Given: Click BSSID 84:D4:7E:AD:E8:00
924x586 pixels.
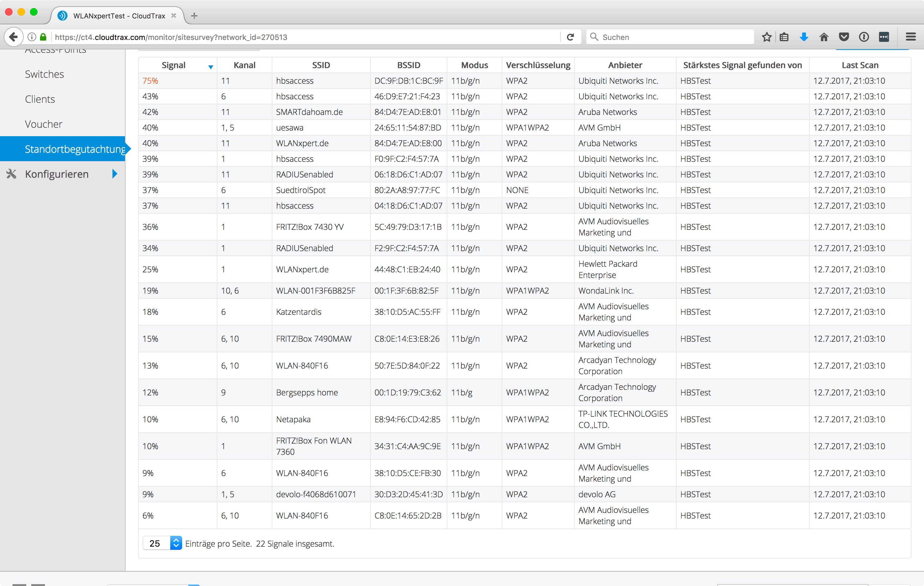Looking at the screenshot, I should pyautogui.click(x=408, y=143).
